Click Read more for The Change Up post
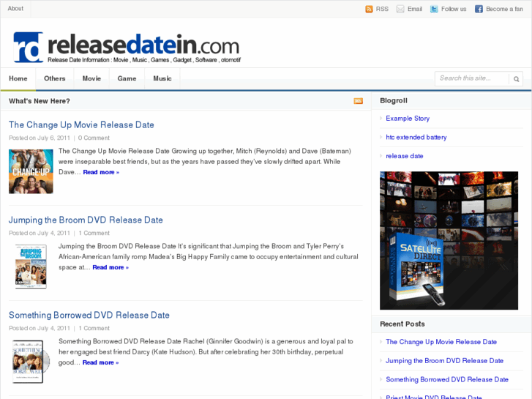Screen dimensions: 532x399 [x=101, y=172]
